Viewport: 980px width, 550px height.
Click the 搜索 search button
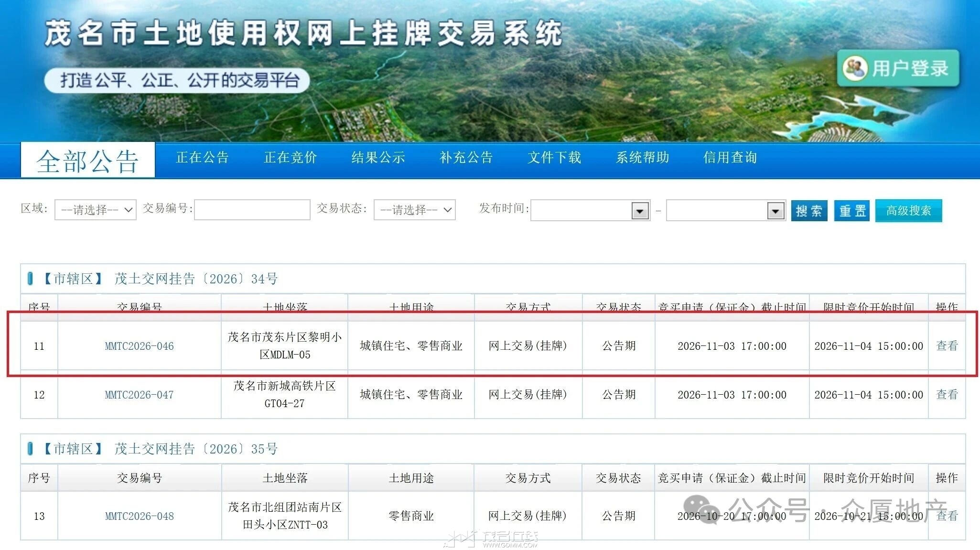click(x=809, y=210)
